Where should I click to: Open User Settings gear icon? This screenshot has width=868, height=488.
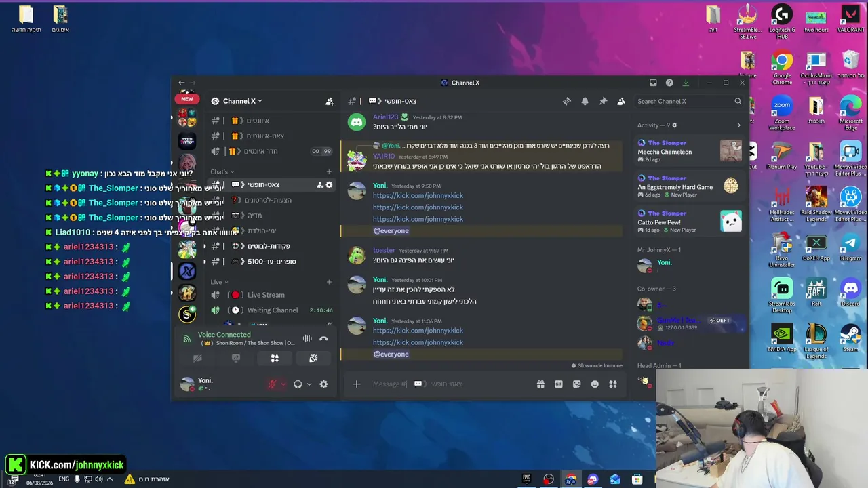(323, 384)
